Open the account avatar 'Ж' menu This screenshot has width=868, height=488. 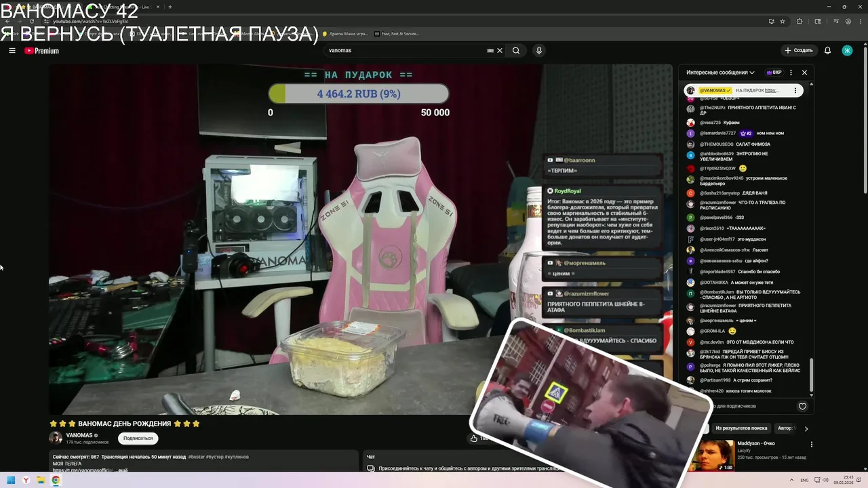847,50
